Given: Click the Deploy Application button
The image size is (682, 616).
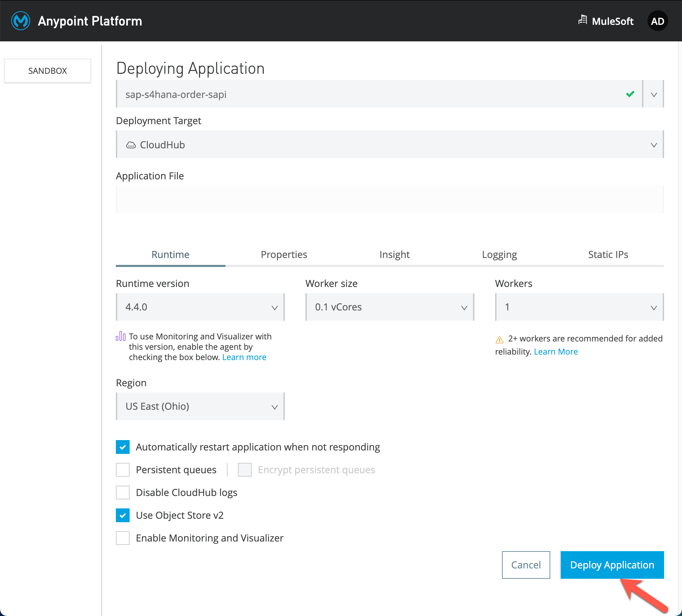Looking at the screenshot, I should (x=612, y=565).
